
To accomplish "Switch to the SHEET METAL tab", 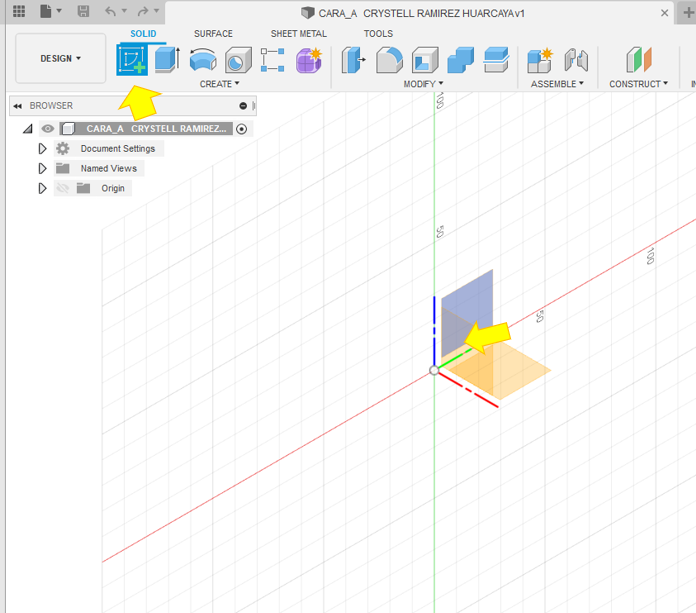I will point(299,34).
